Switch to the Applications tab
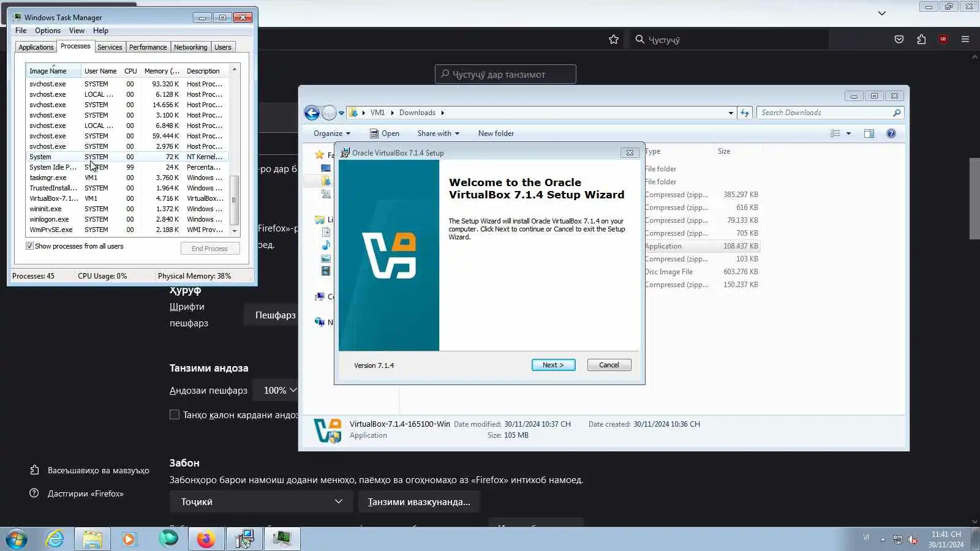The height and width of the screenshot is (551, 980). 36,47
